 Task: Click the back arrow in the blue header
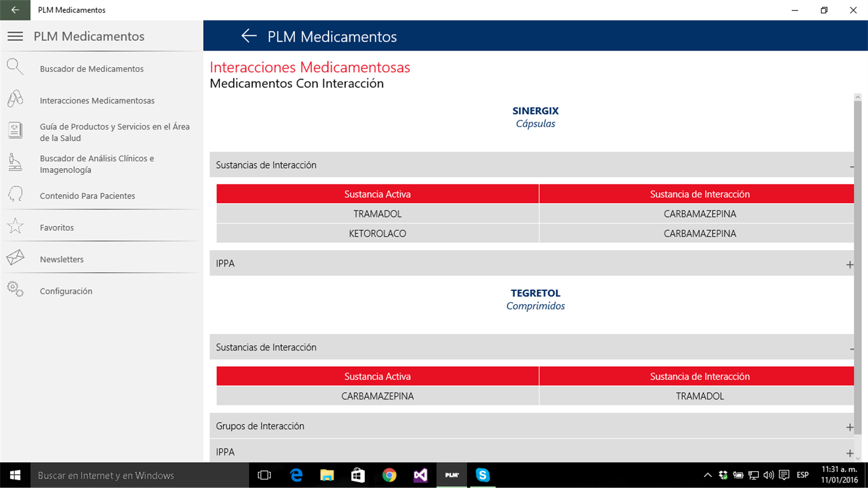point(249,36)
